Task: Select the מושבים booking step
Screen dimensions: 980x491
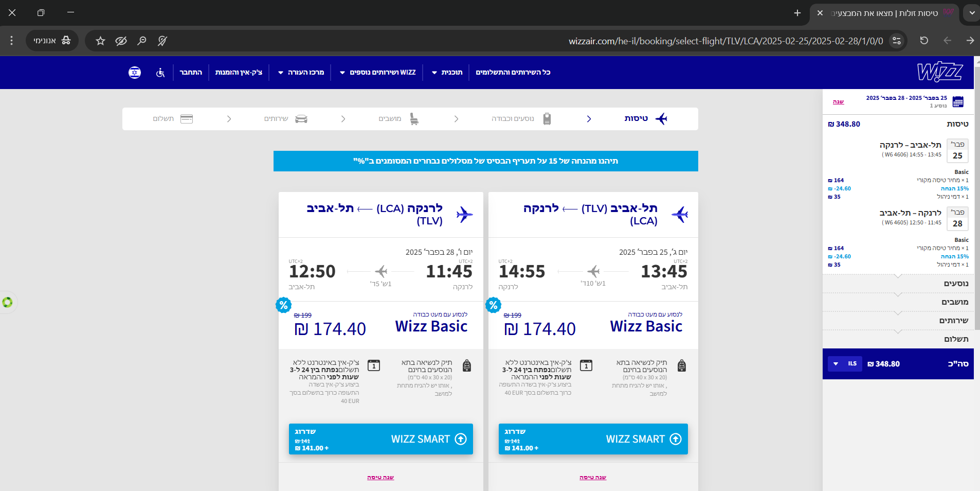Action: 398,119
